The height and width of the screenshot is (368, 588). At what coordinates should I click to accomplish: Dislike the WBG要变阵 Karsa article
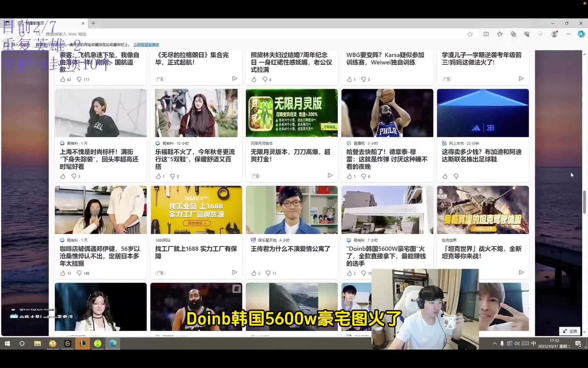(363, 79)
